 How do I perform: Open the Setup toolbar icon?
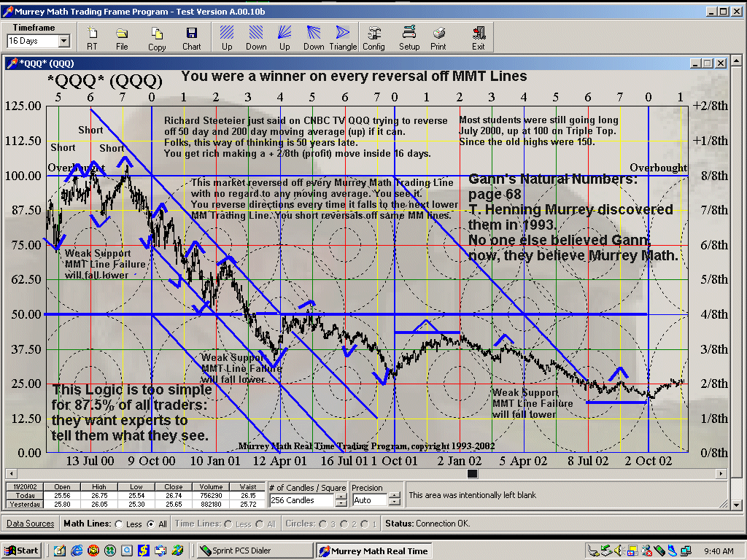pos(409,37)
